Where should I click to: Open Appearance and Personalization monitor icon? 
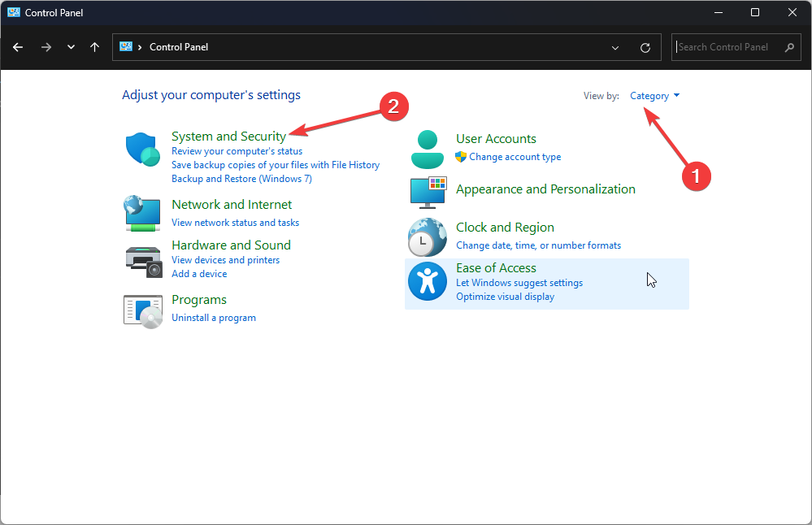[x=427, y=192]
